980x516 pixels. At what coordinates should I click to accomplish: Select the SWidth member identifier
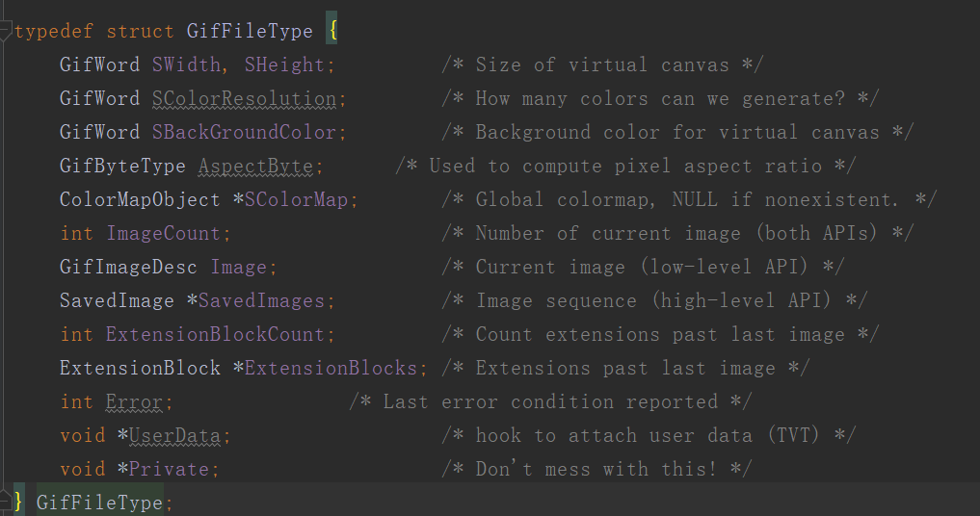(x=186, y=64)
